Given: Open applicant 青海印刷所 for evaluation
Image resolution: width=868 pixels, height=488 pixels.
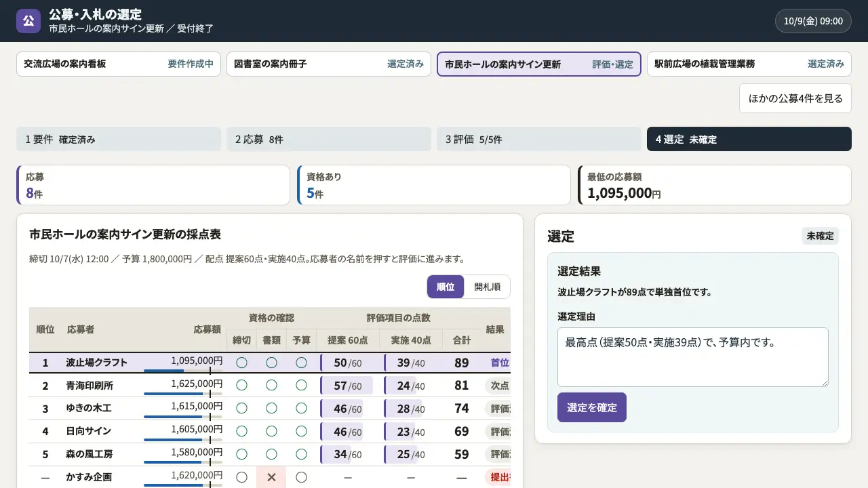Looking at the screenshot, I should pyautogui.click(x=90, y=386).
